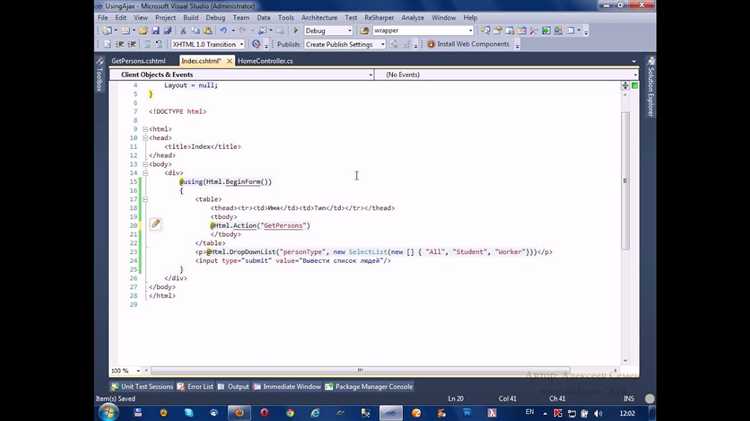Switch to the GetPersons.cshtml tab
This screenshot has width=750, height=421.
[138, 61]
